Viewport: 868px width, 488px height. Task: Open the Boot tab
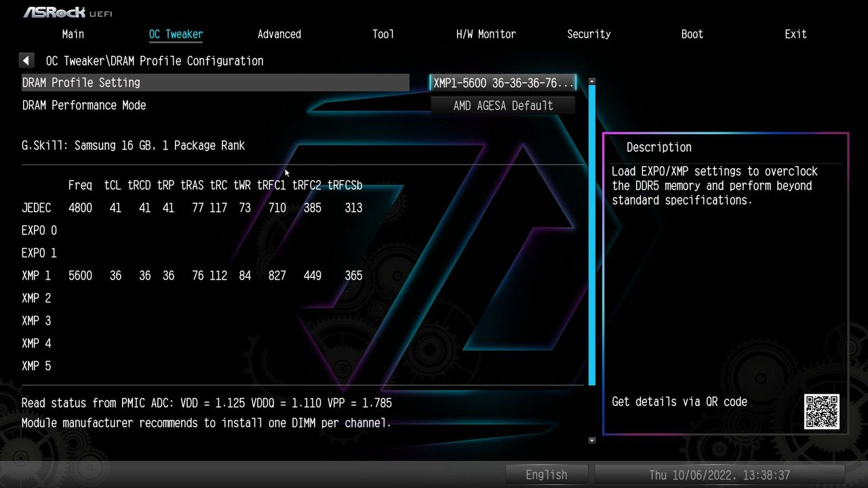pyautogui.click(x=692, y=34)
